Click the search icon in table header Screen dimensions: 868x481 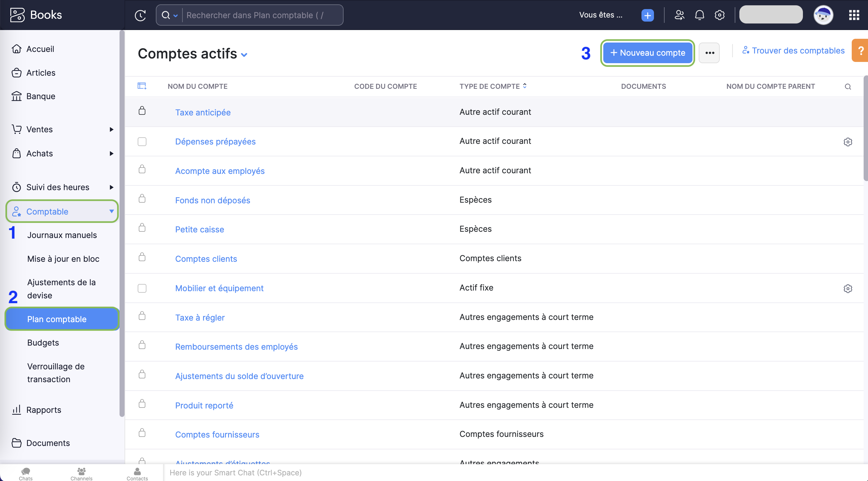point(848,87)
